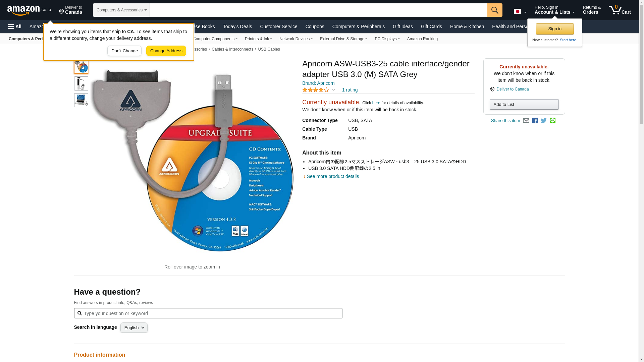Share this item via LINE icon
This screenshot has height=362, width=644.
552,121
